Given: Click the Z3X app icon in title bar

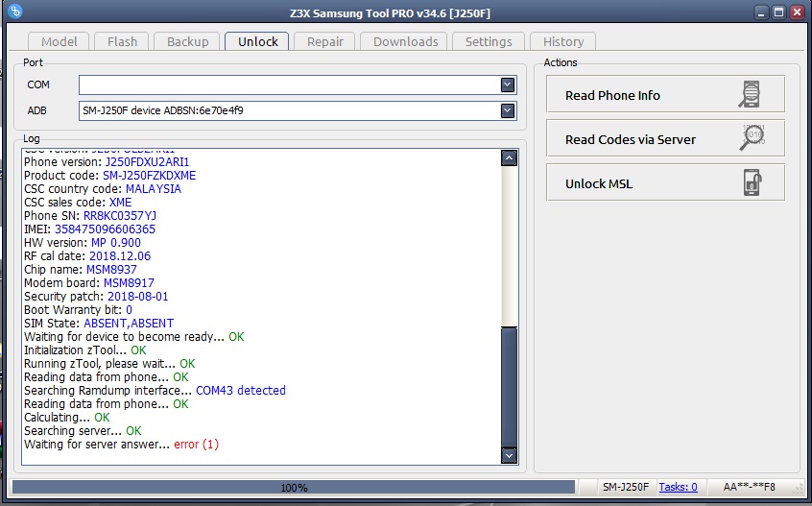Looking at the screenshot, I should click(15, 11).
